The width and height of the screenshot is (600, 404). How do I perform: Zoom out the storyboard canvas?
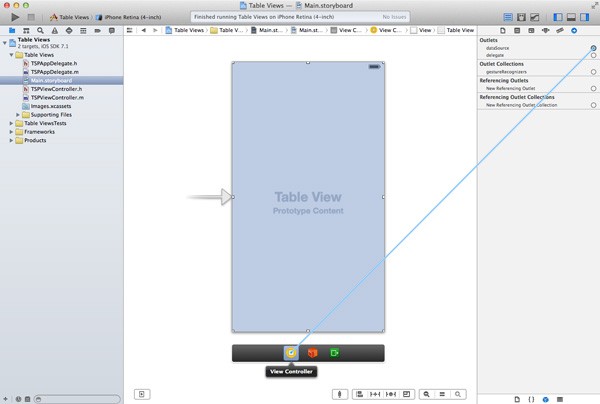click(x=426, y=394)
